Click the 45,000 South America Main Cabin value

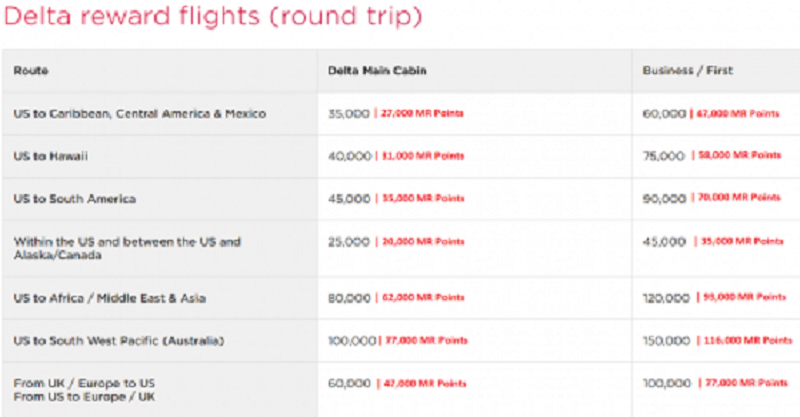click(x=349, y=199)
